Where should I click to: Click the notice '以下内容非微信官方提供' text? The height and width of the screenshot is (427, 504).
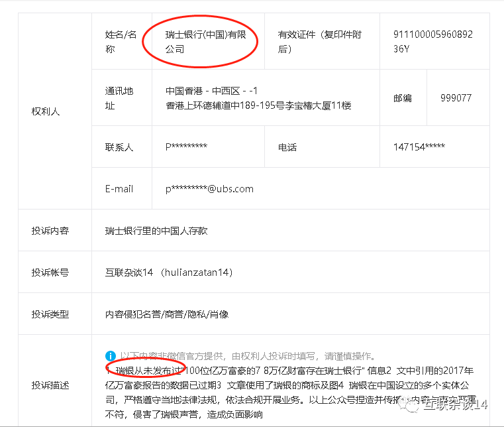(172, 356)
